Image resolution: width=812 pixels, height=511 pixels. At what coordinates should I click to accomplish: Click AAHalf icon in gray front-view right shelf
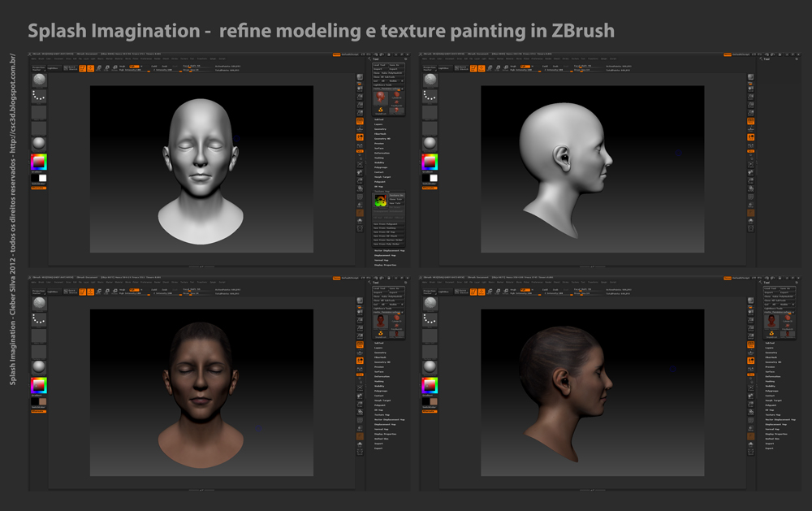coord(360,112)
